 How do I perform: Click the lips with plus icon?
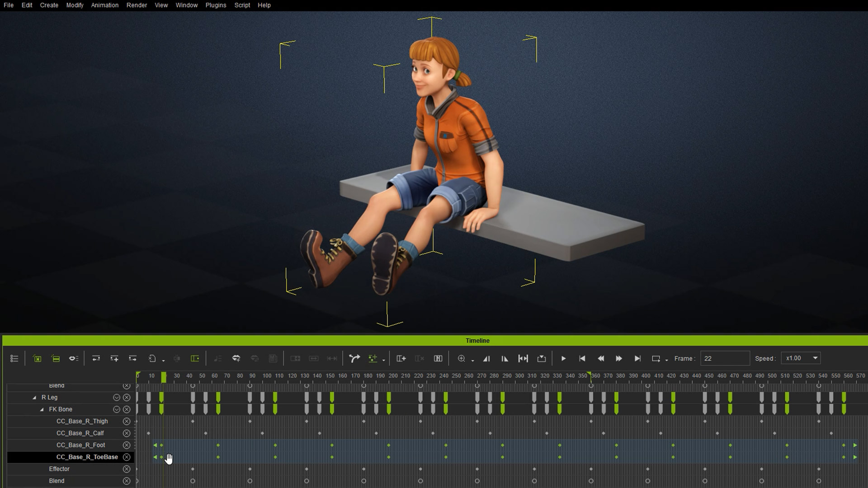[236, 358]
